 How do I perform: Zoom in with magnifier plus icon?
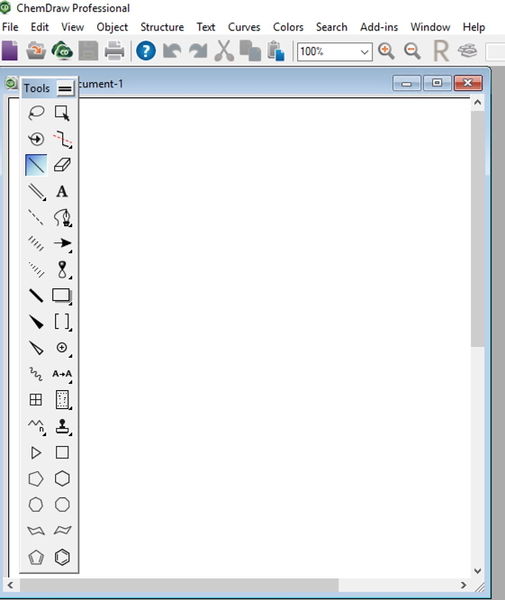[386, 51]
